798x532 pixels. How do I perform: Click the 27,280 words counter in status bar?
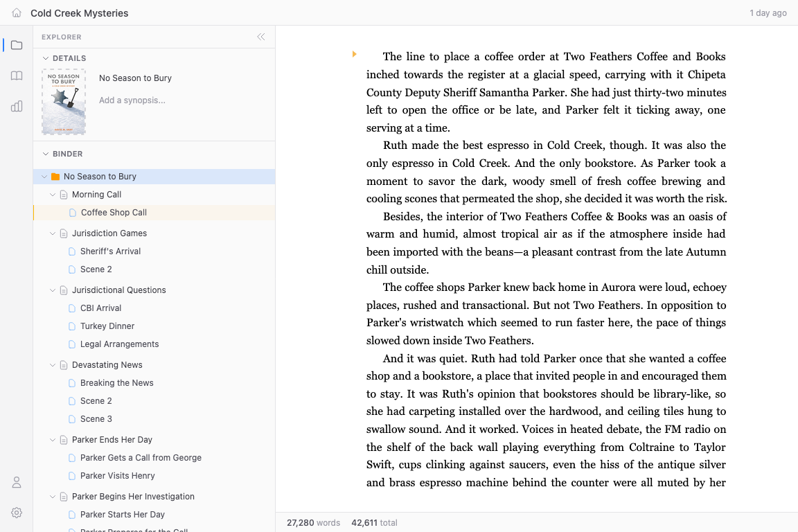(x=313, y=523)
